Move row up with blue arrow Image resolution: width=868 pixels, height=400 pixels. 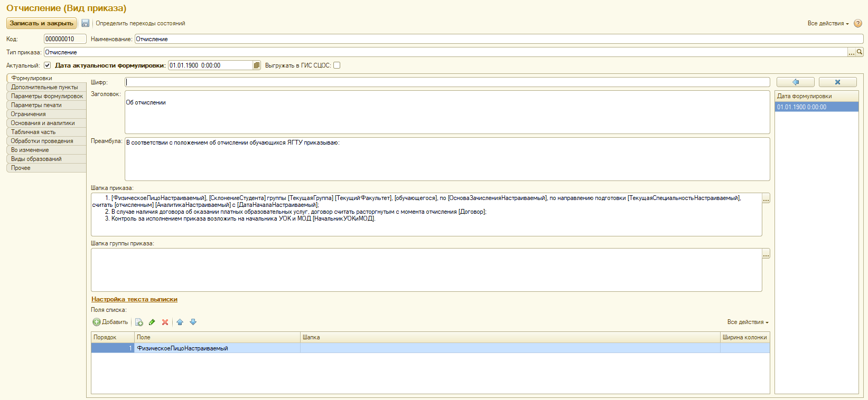pos(180,322)
